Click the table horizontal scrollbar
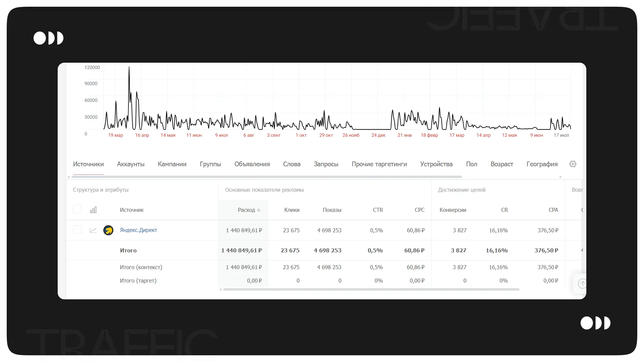This screenshot has width=644, height=362. coord(371,290)
